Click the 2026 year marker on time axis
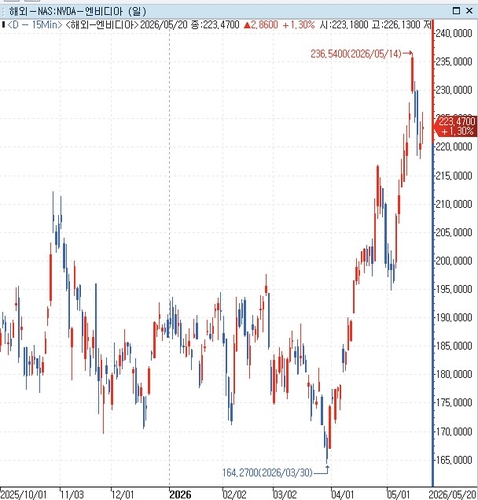This screenshot has width=478, height=500. tap(180, 494)
